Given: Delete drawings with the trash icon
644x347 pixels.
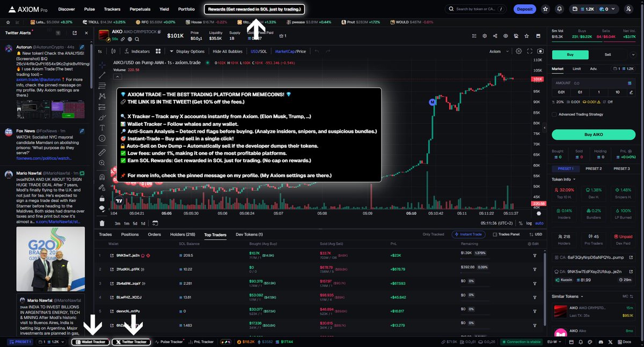Looking at the screenshot, I should tap(102, 223).
